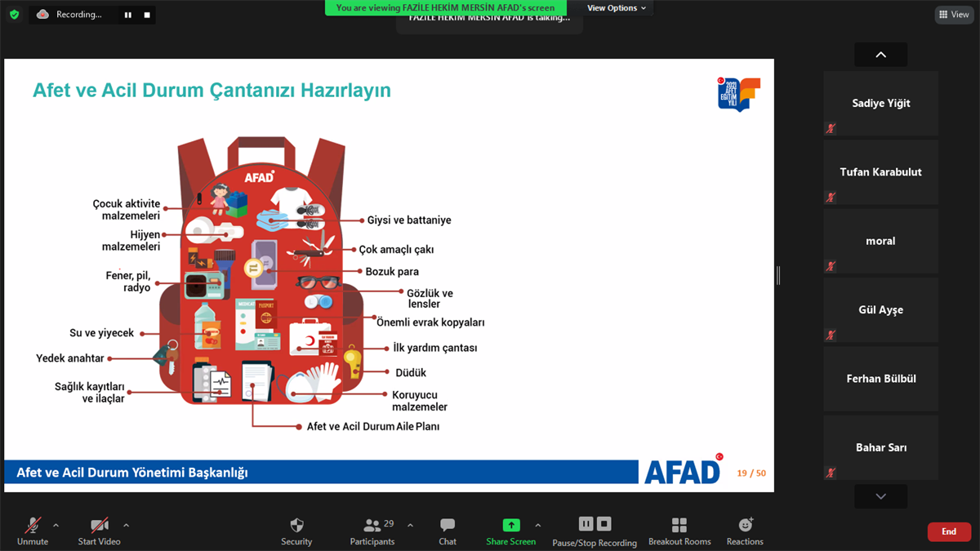Show more participants with the down chevron
This screenshot has height=551, width=980.
(880, 496)
